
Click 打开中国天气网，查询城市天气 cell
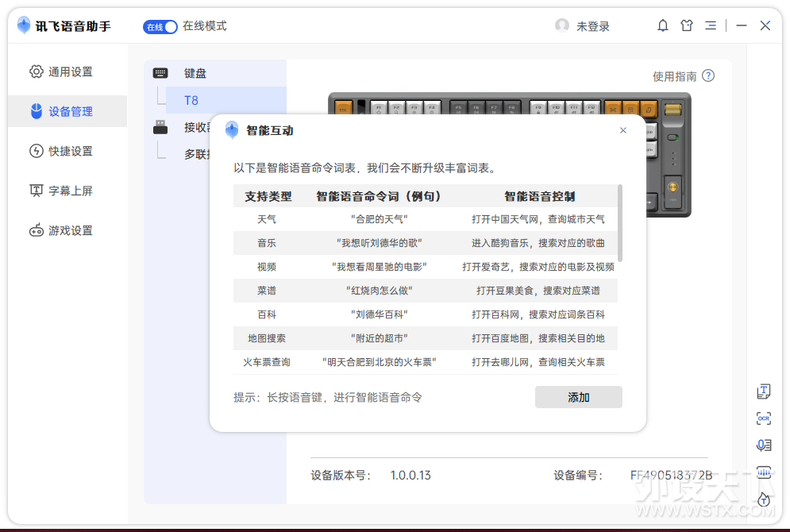(538, 219)
